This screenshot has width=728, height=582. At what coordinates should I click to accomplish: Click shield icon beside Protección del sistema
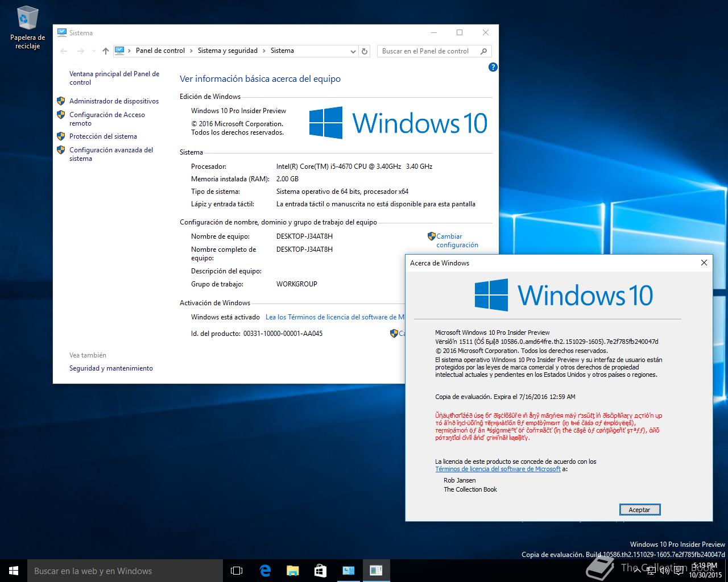pos(61,136)
